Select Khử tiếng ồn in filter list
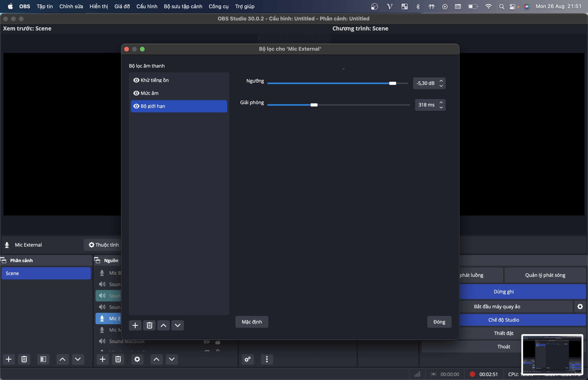The width and height of the screenshot is (588, 380). point(179,80)
